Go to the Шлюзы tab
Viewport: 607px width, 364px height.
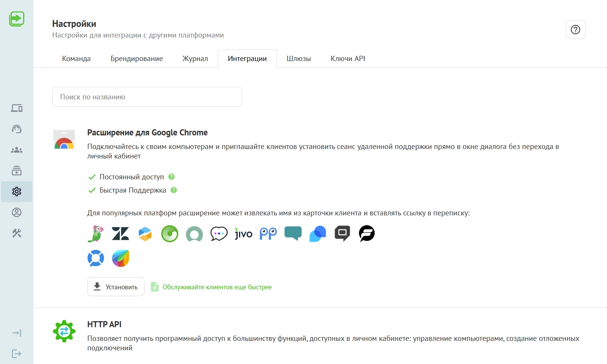(299, 59)
